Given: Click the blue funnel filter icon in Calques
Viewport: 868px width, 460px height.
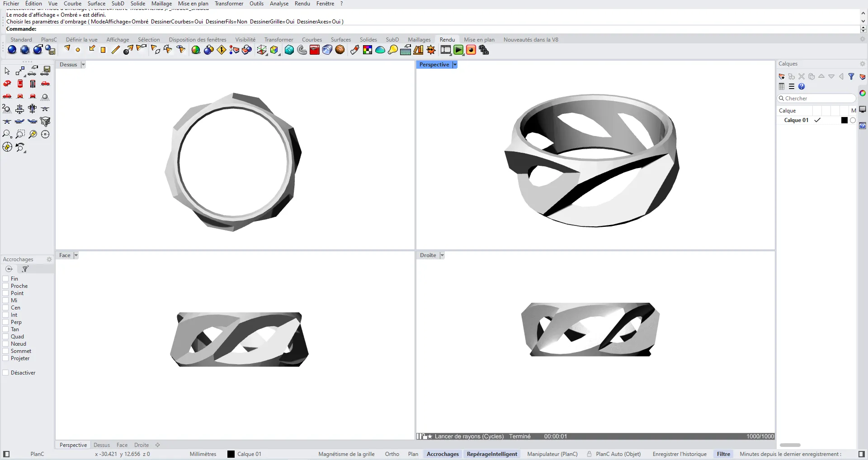Looking at the screenshot, I should (x=851, y=76).
